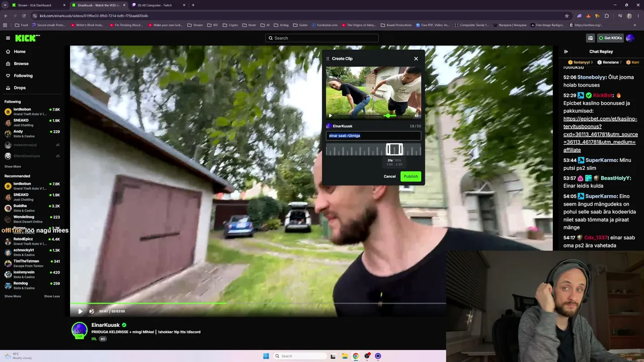Open the Food bookmarks folder
This screenshot has width=644, height=362.
pyautogui.click(x=22, y=25)
